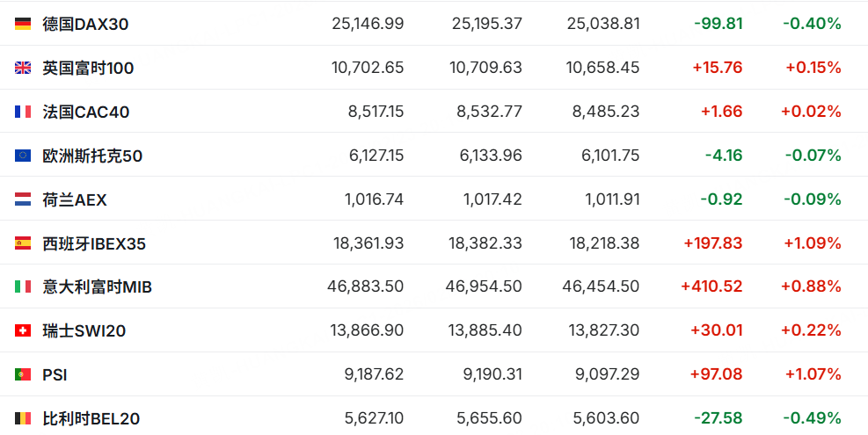This screenshot has height=435, width=868.
Task: Open the 英国富时100 index link
Action: pos(88,68)
